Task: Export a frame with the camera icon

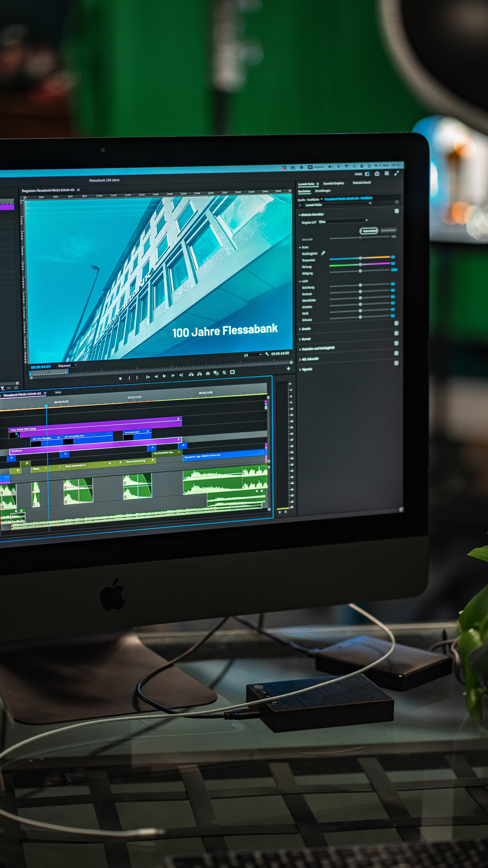Action: click(208, 373)
